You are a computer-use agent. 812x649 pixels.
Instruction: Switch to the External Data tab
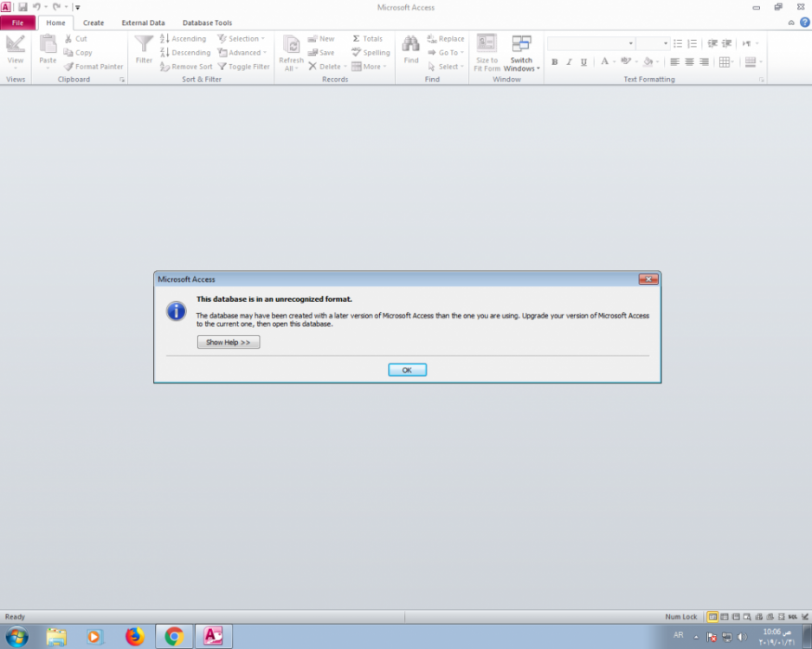(143, 22)
